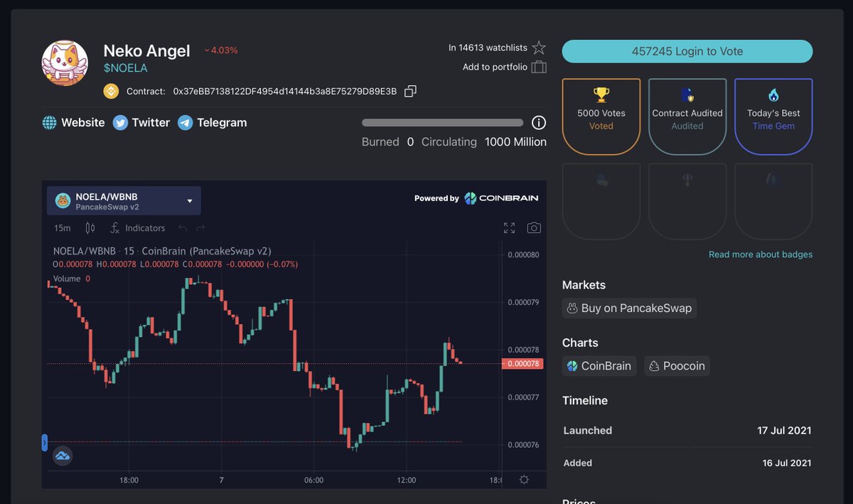Click launched date '17 Jul 2021'
853x504 pixels.
784,430
